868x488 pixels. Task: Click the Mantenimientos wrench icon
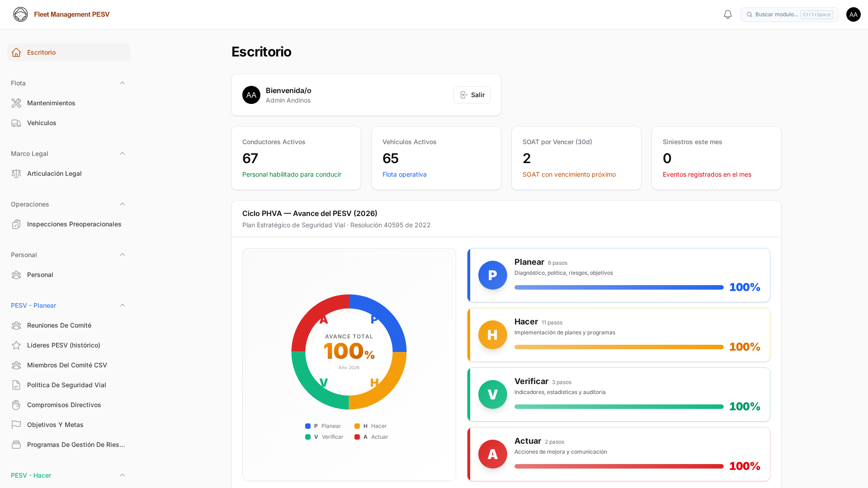[16, 103]
